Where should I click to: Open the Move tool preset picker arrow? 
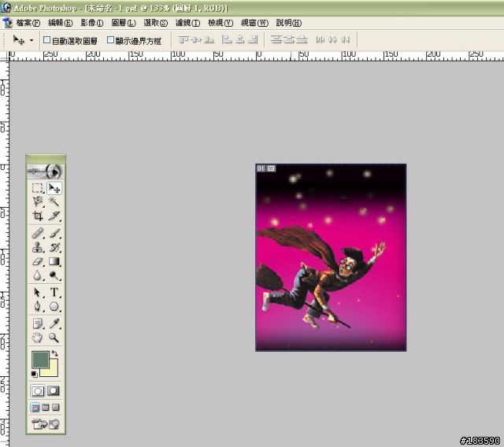pos(31,40)
